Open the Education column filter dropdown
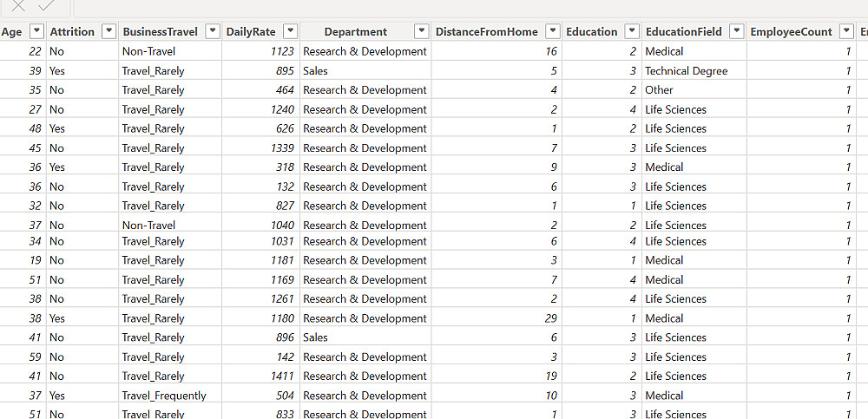 [632, 32]
